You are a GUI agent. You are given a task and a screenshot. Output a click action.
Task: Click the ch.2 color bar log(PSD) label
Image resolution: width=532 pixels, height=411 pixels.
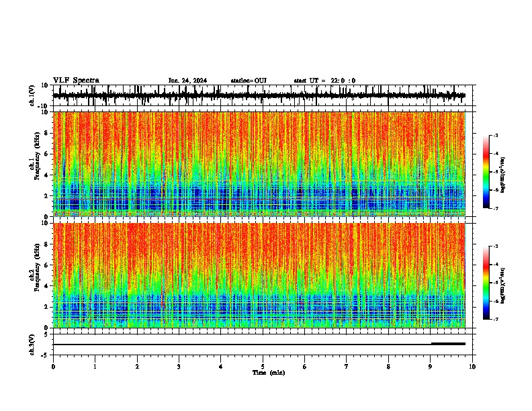[x=503, y=286]
